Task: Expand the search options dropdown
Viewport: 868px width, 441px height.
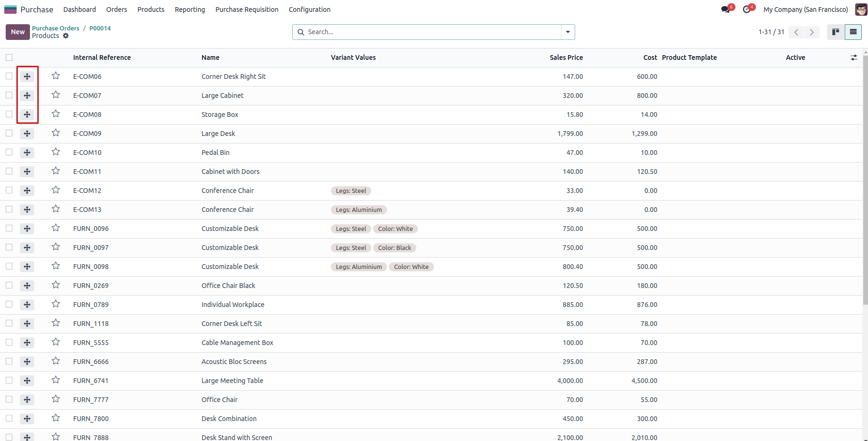Action: tap(568, 32)
